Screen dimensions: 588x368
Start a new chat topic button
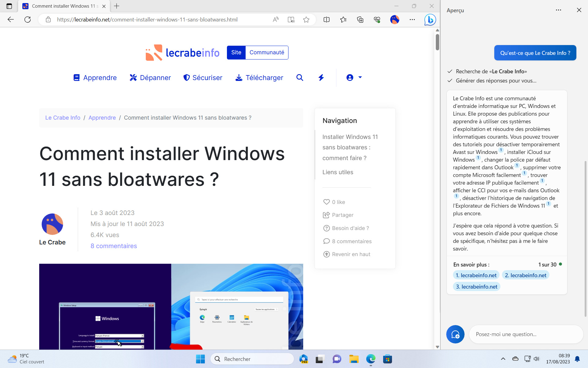(x=455, y=334)
